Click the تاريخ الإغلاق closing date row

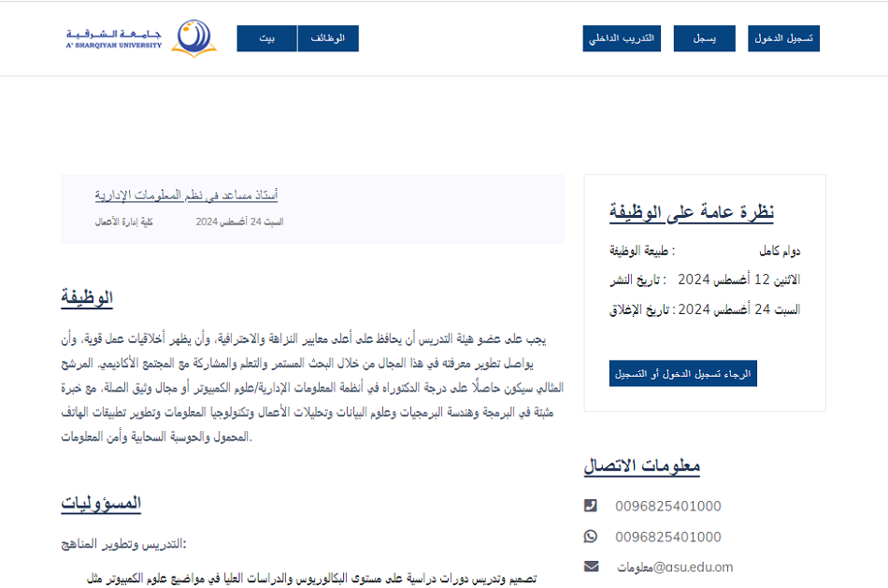click(705, 309)
